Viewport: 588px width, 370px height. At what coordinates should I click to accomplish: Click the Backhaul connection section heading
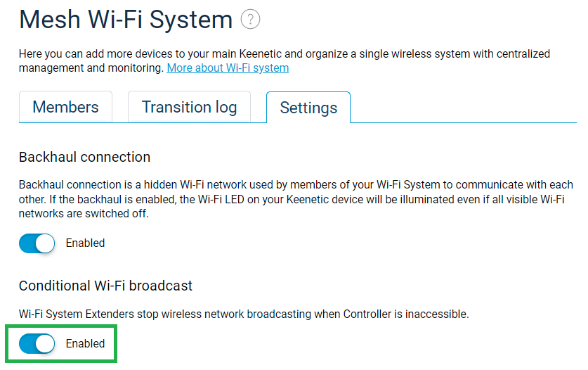(x=84, y=157)
